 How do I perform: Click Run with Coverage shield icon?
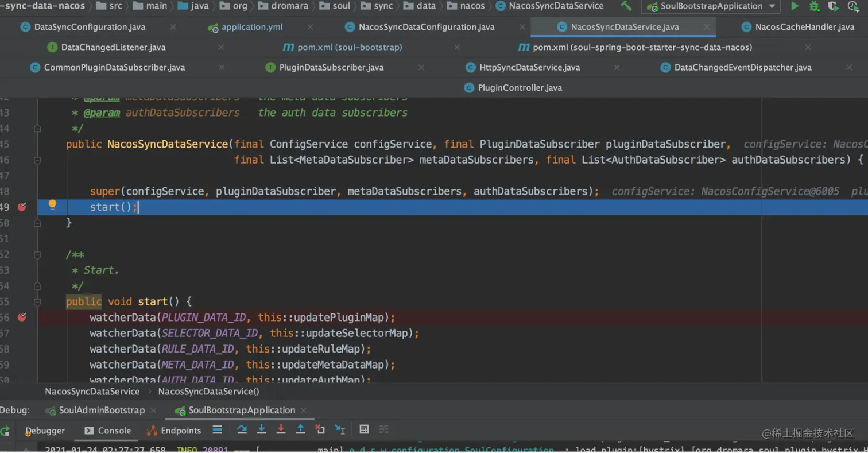click(833, 6)
